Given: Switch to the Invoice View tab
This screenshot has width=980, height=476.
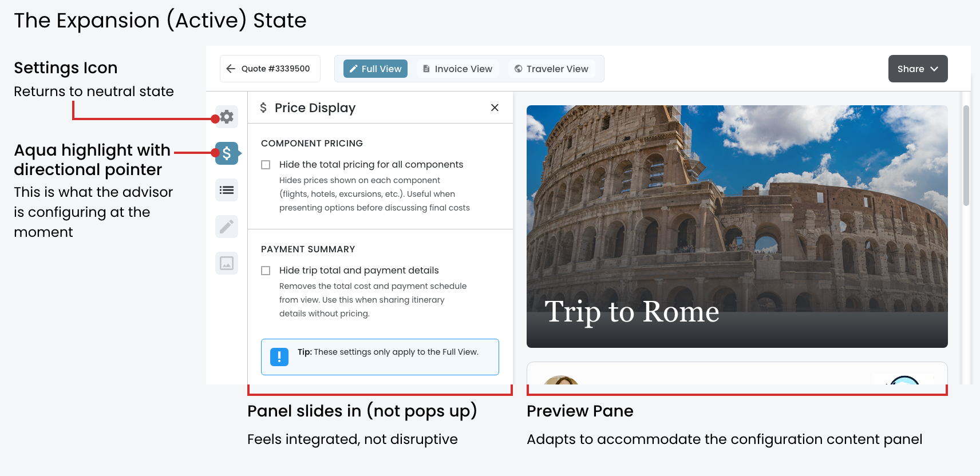Looking at the screenshot, I should coord(458,69).
